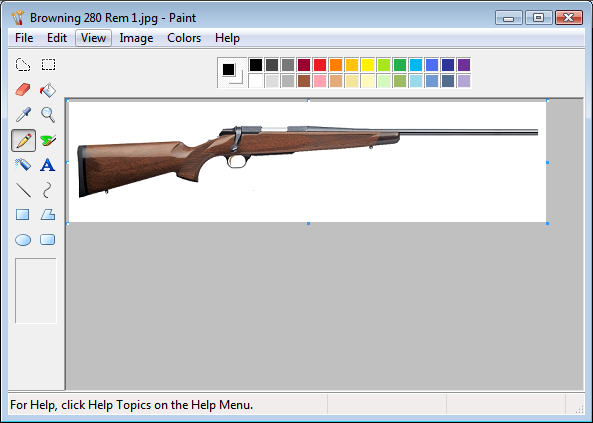Click the window resize grip in status bar

(x=579, y=409)
